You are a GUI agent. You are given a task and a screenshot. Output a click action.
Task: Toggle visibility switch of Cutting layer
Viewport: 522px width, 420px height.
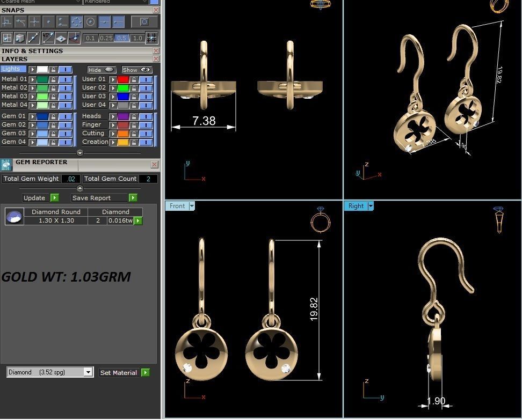click(146, 134)
